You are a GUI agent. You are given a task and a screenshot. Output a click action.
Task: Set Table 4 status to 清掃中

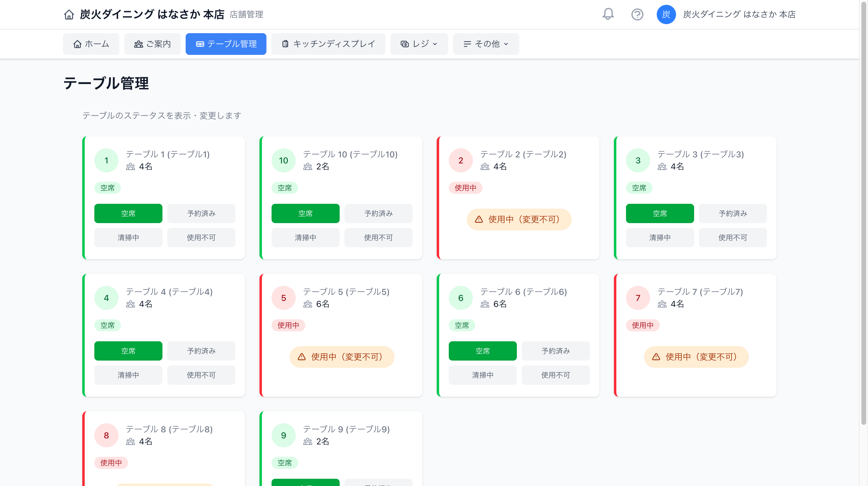coord(128,375)
